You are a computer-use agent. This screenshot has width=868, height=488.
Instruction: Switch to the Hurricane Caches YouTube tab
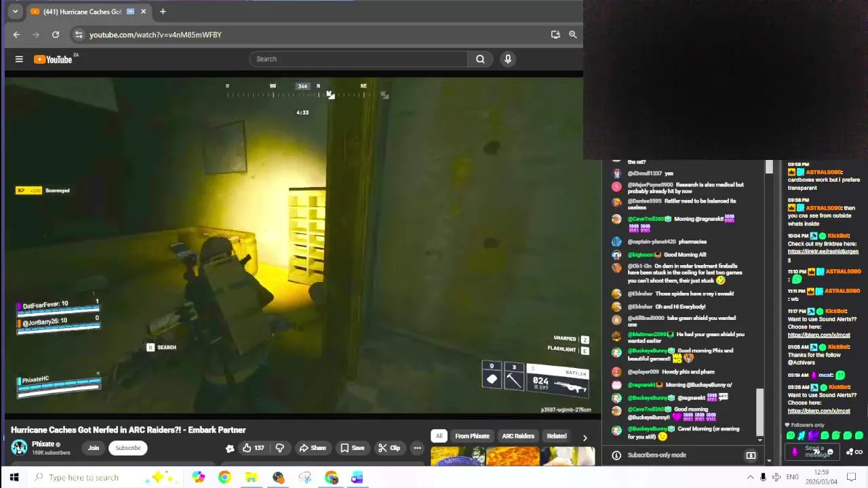[83, 12]
